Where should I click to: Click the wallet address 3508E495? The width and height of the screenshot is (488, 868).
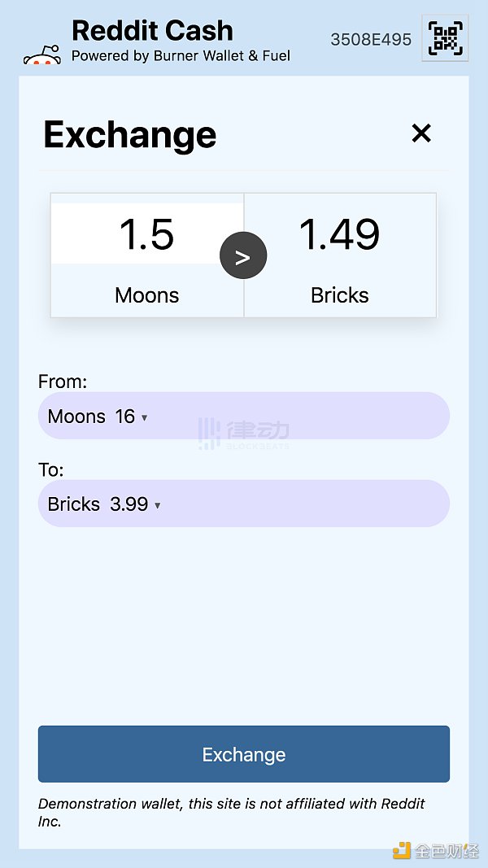[x=371, y=39]
